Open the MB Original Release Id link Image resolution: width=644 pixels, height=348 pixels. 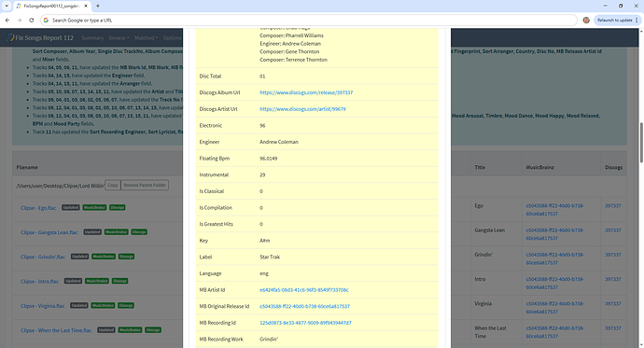click(x=305, y=306)
